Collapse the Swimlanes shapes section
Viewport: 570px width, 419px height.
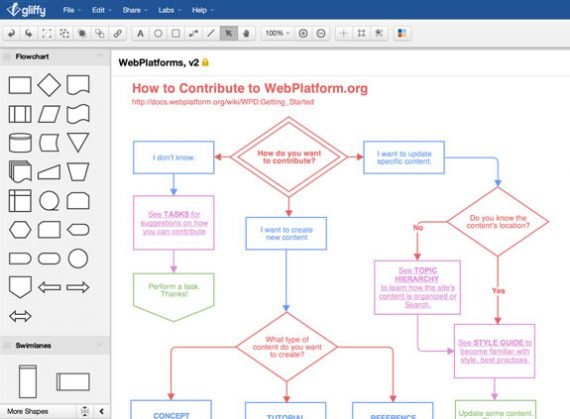(99, 345)
